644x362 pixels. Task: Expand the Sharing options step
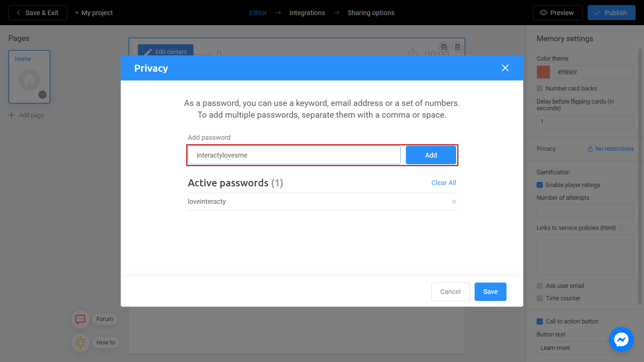tap(371, 12)
